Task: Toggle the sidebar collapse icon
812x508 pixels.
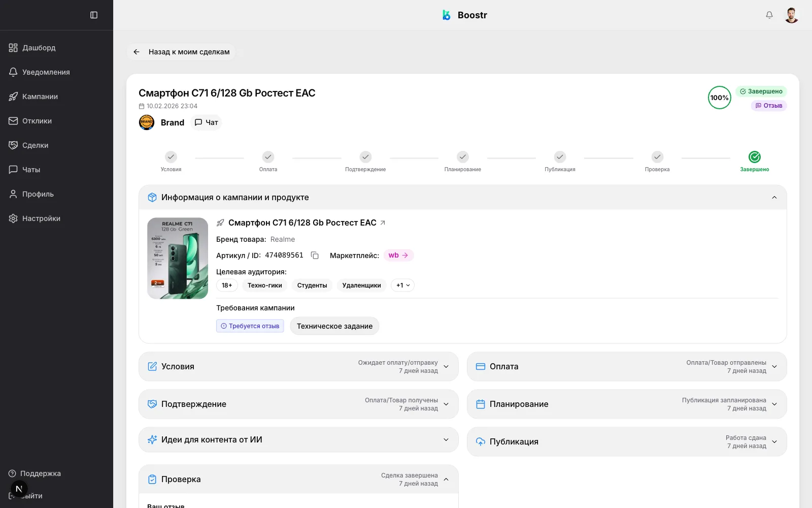Action: pyautogui.click(x=94, y=15)
